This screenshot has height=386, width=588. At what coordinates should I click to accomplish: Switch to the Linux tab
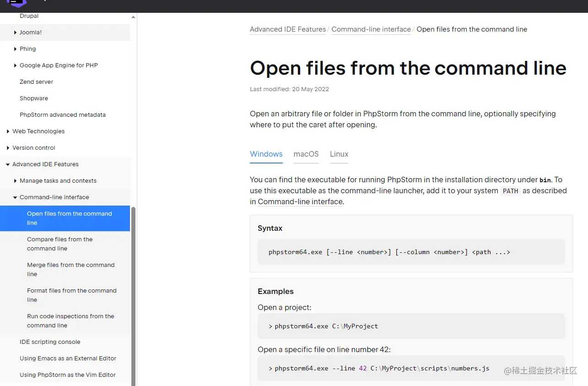[x=339, y=154]
